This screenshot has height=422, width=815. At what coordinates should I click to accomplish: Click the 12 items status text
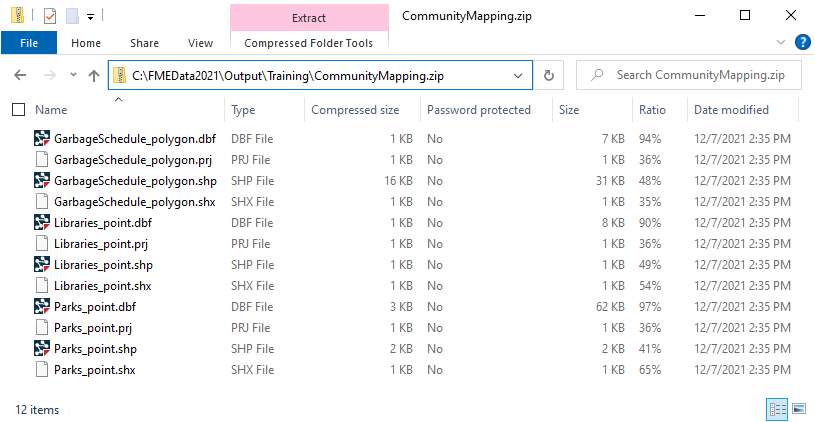click(x=37, y=410)
